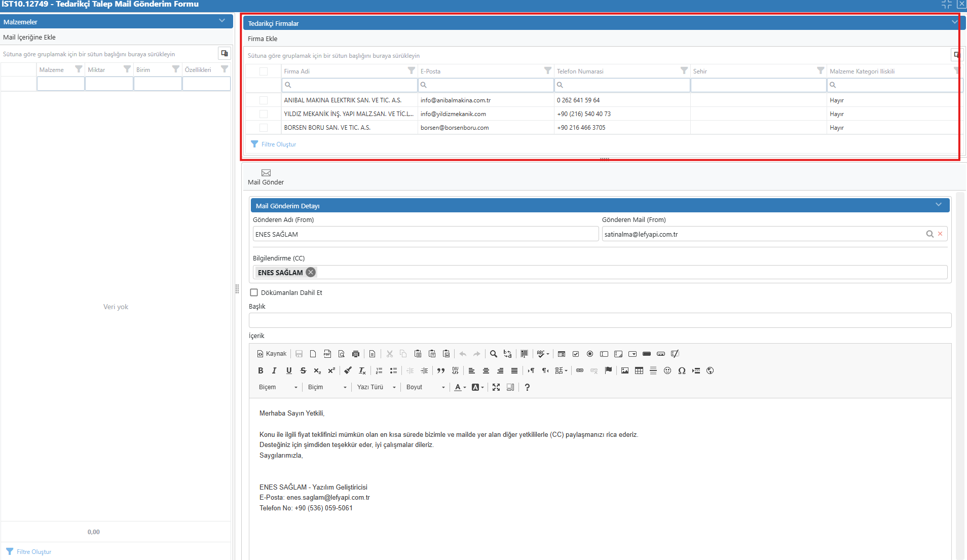Insert an image using editor toolbar
Viewport: 967px width, 560px height.
point(625,370)
